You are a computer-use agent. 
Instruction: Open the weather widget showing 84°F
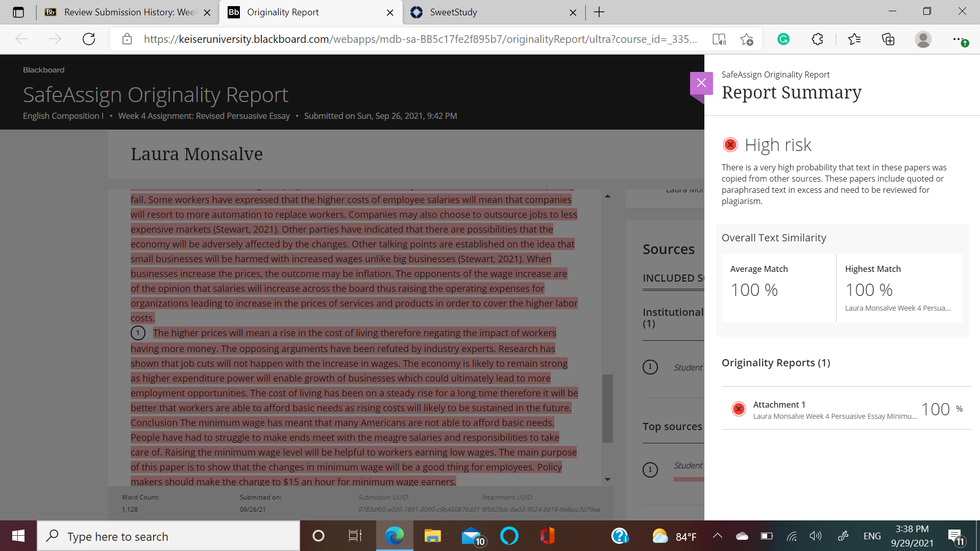[674, 536]
